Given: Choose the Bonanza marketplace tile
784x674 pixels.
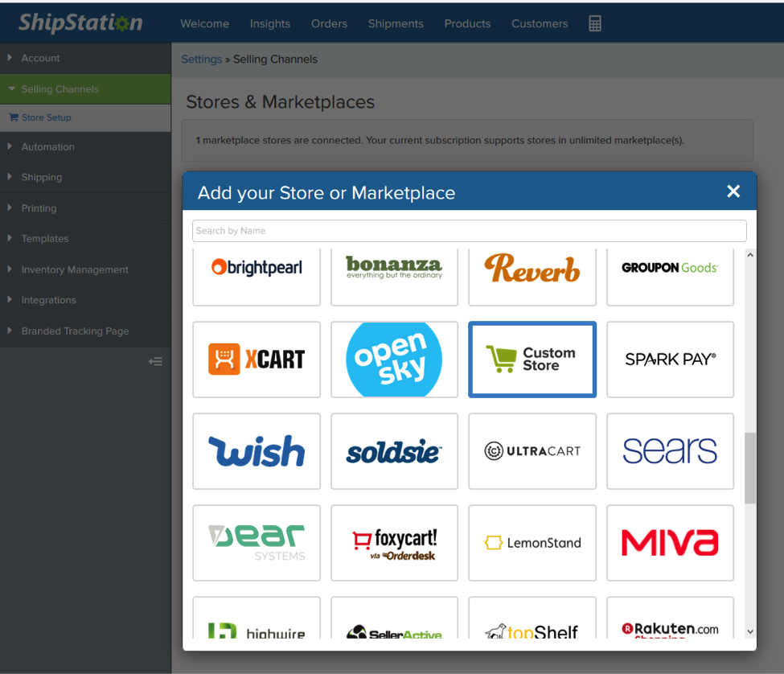Looking at the screenshot, I should point(395,277).
